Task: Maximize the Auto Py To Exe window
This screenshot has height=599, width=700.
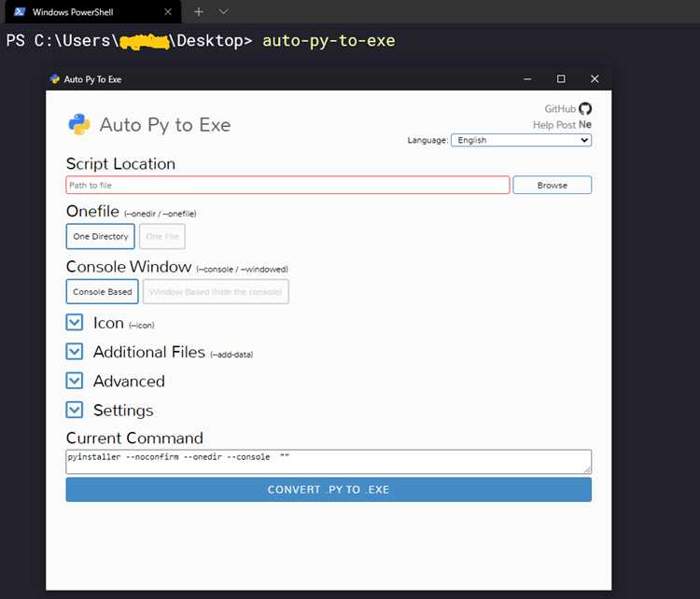Action: point(561,79)
